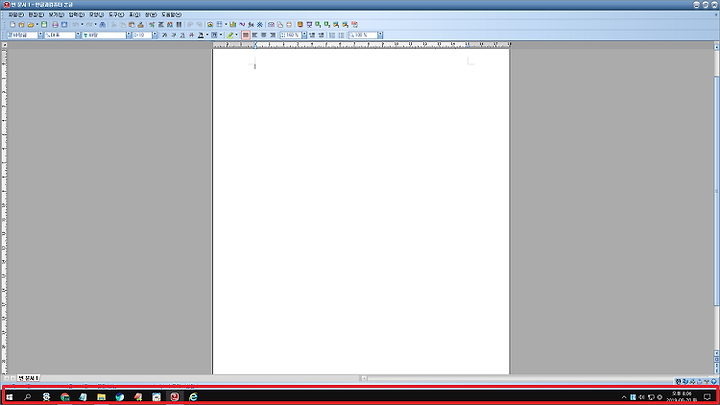Screen dimensions: 720x405
Task: Toggle italic text formatting
Action: coord(174,35)
